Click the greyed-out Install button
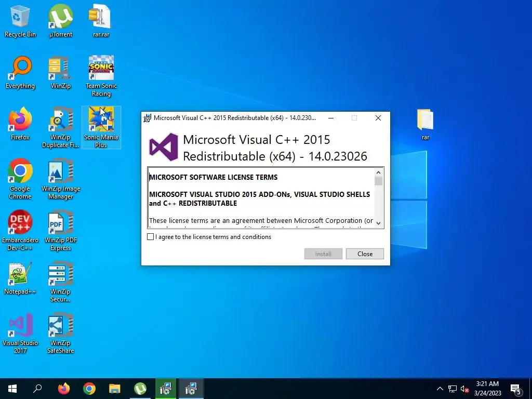Screen dimensions: 532x399 click(323, 254)
